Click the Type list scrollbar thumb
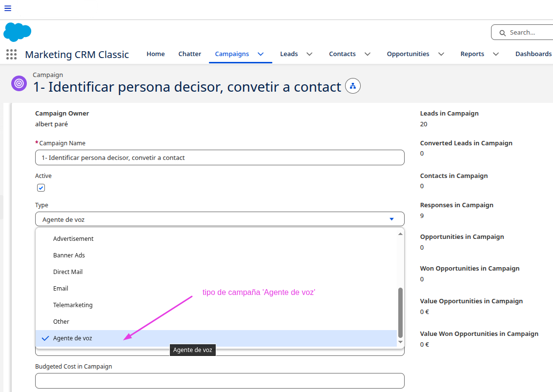Viewport: 553px width, 392px height. coord(400,313)
